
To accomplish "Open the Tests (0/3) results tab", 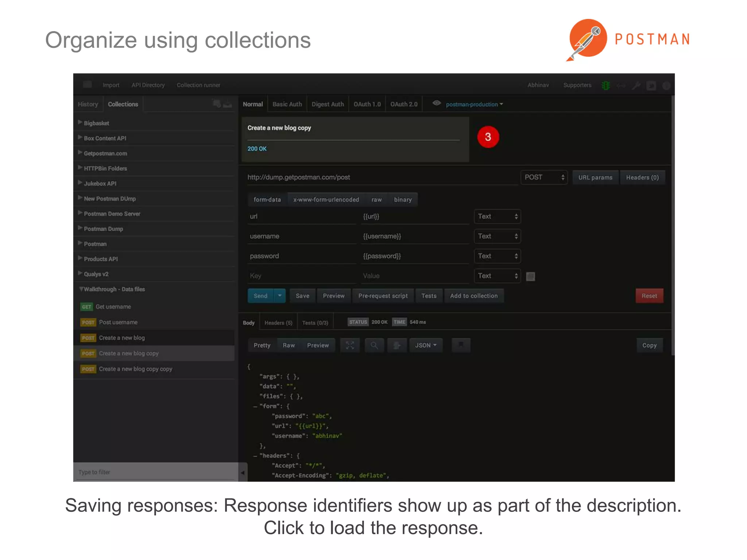I will [315, 323].
